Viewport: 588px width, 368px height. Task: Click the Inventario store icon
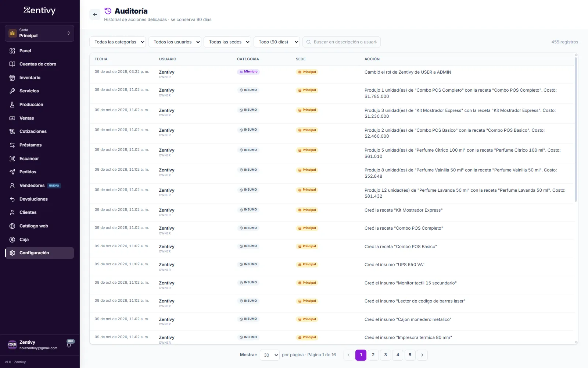click(x=12, y=78)
